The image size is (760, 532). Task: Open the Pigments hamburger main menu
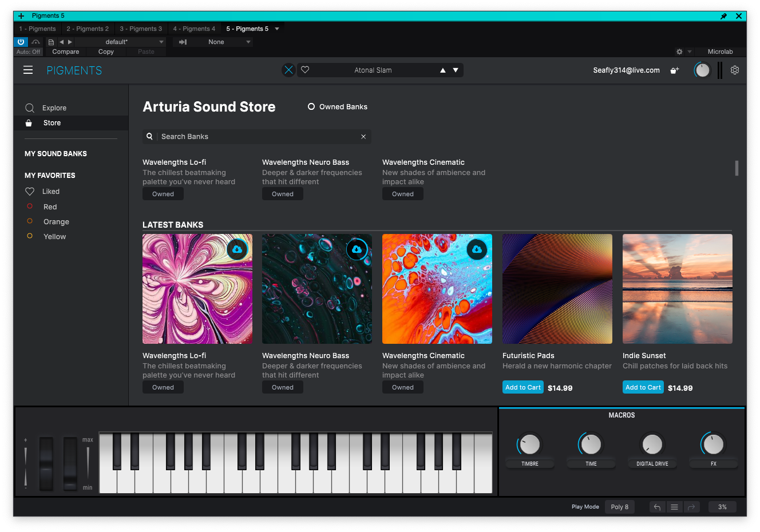pyautogui.click(x=28, y=70)
